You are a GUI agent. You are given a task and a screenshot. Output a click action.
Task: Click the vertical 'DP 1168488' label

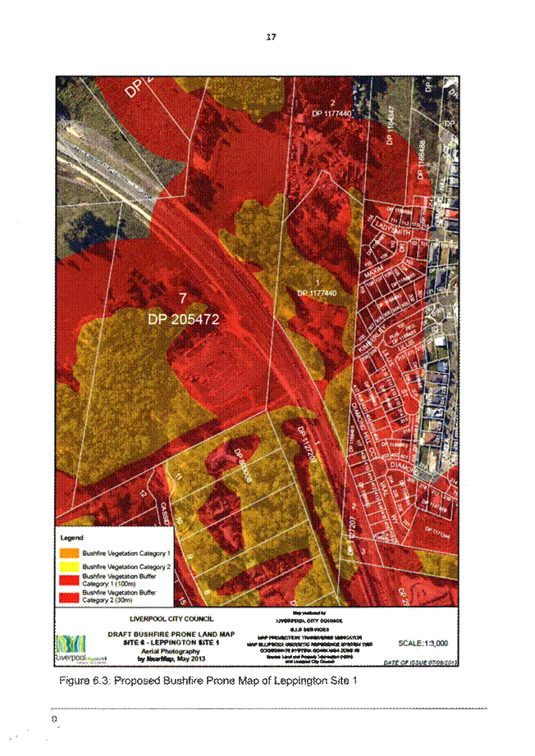422,160
